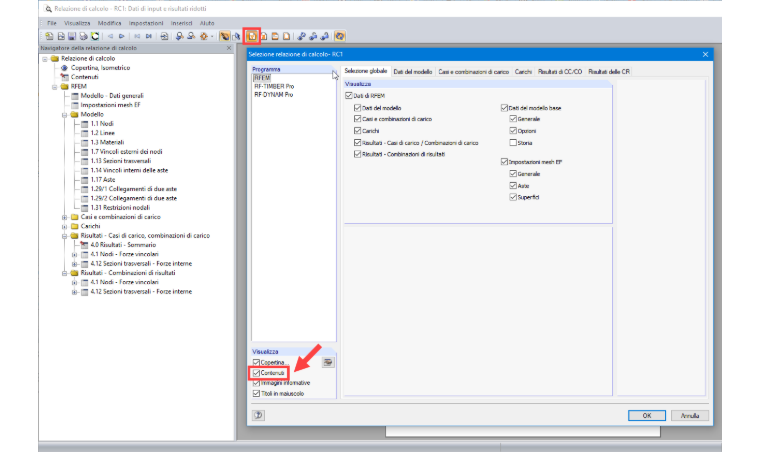Click the orange gear-shaped toolbar icon
This screenshot has width=760, height=452.
coord(204,36)
